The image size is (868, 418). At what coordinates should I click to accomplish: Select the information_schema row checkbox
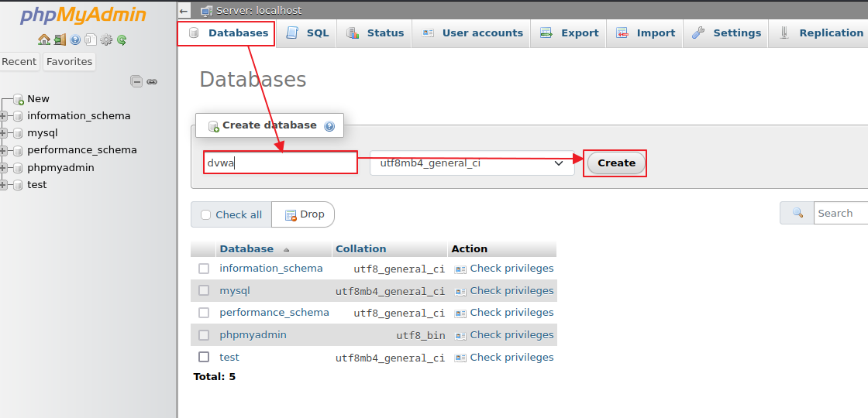coord(204,269)
